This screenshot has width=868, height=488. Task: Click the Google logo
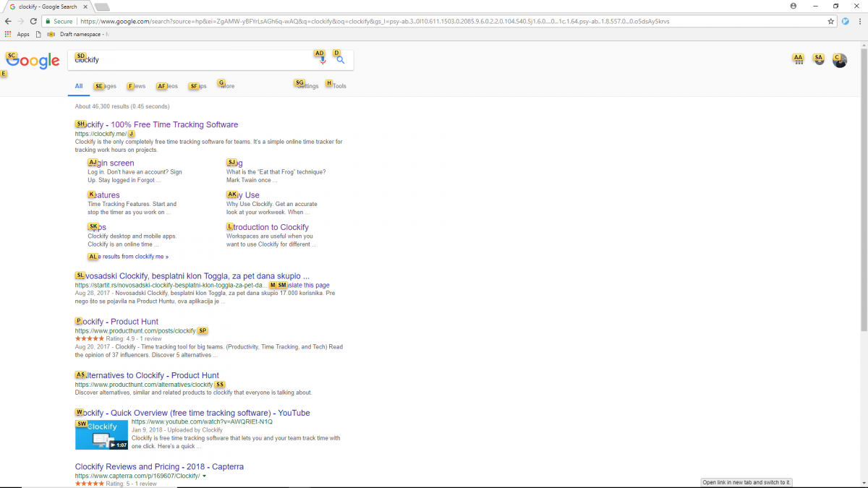tap(33, 61)
